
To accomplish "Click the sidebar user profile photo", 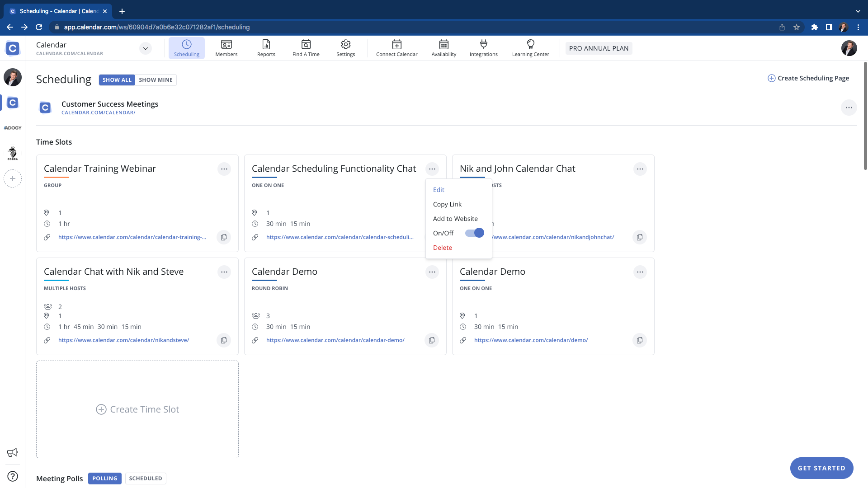I will click(x=13, y=77).
